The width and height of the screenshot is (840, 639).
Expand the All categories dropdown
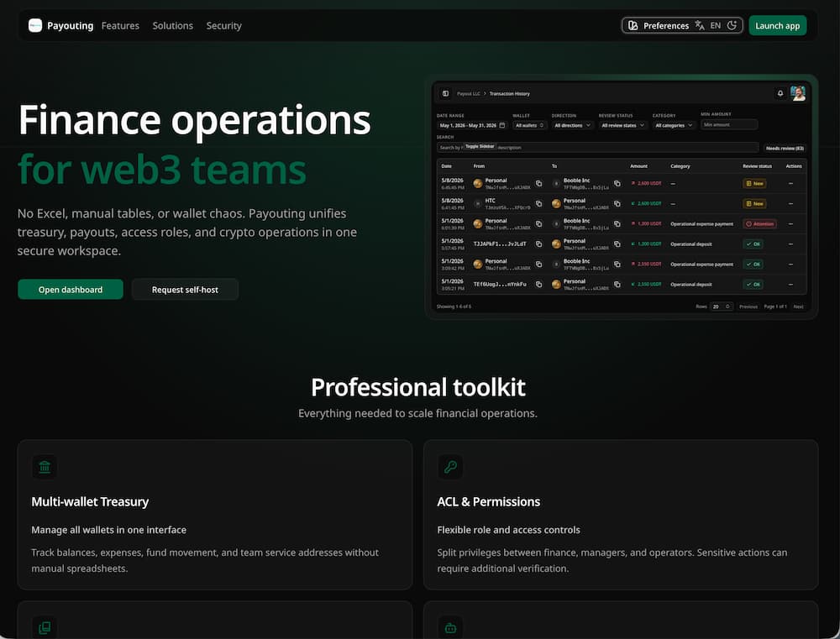tap(674, 125)
